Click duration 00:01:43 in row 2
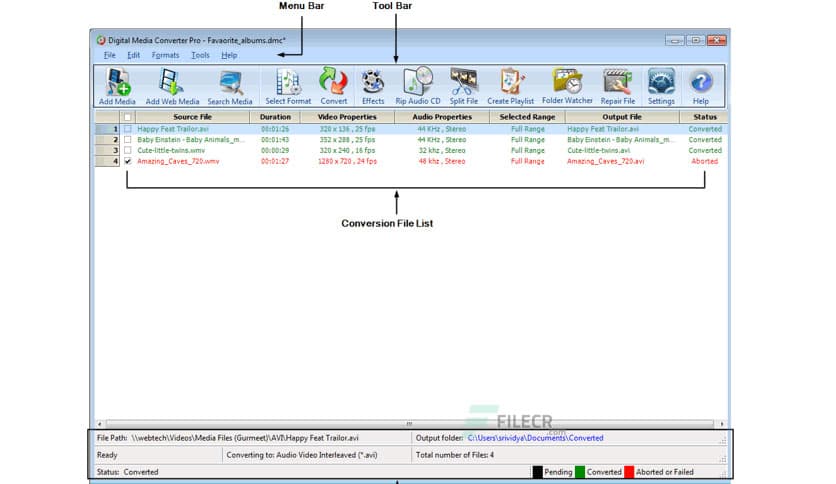Viewport: 836px width, 484px height. pos(275,140)
